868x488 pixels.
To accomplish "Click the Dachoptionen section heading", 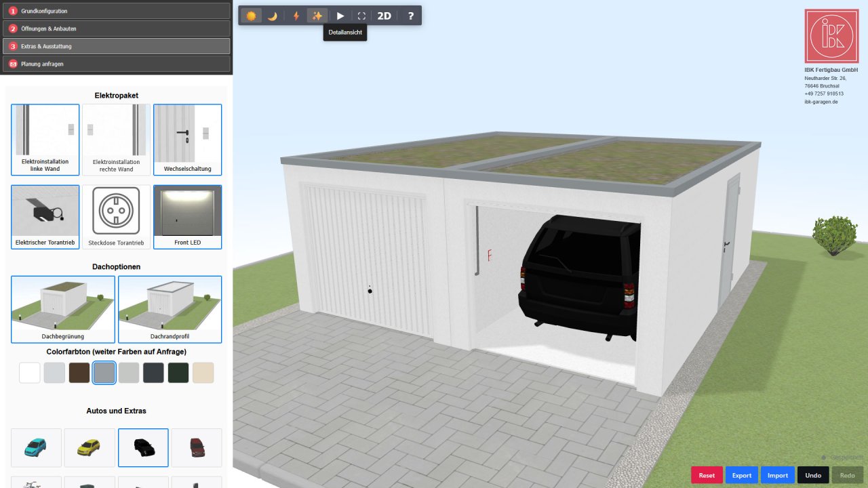I will point(117,267).
